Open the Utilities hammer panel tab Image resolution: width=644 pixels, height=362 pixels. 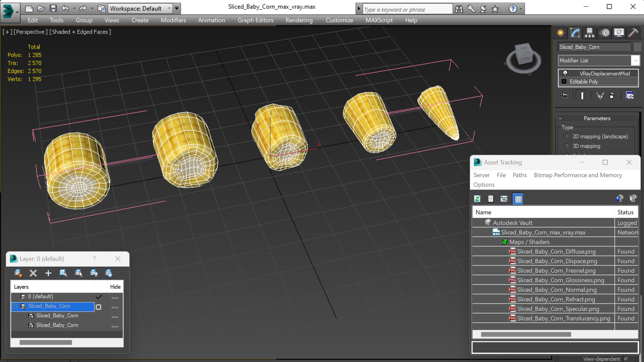(x=633, y=33)
